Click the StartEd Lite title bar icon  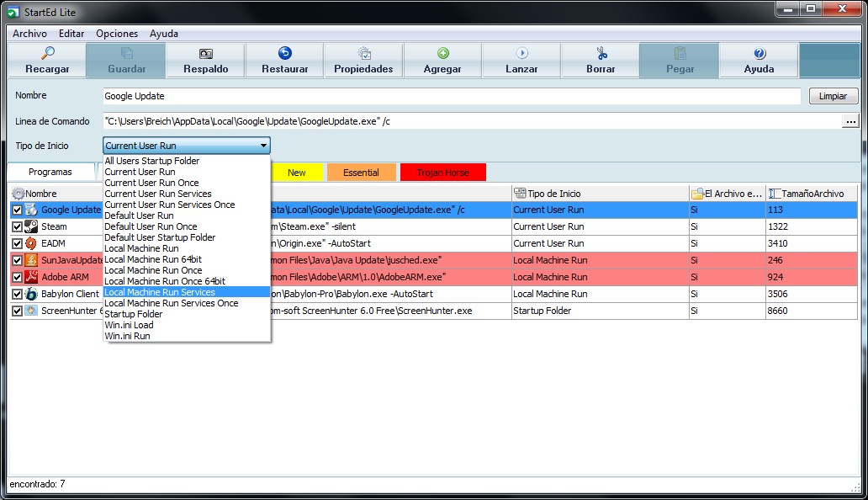click(x=13, y=12)
